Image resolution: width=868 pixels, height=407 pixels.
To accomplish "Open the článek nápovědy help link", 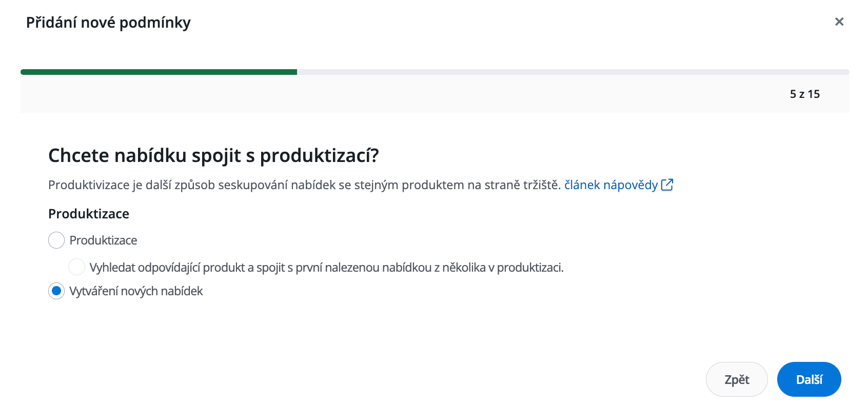I will tap(610, 185).
